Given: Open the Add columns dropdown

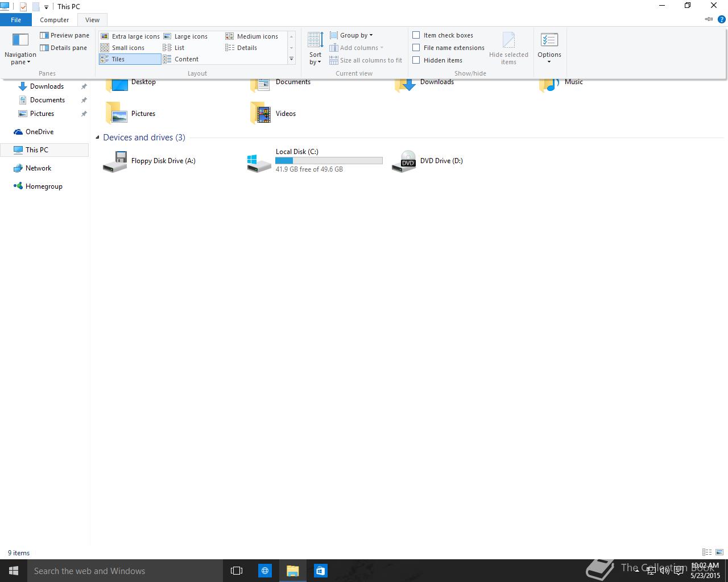Looking at the screenshot, I should [356, 48].
